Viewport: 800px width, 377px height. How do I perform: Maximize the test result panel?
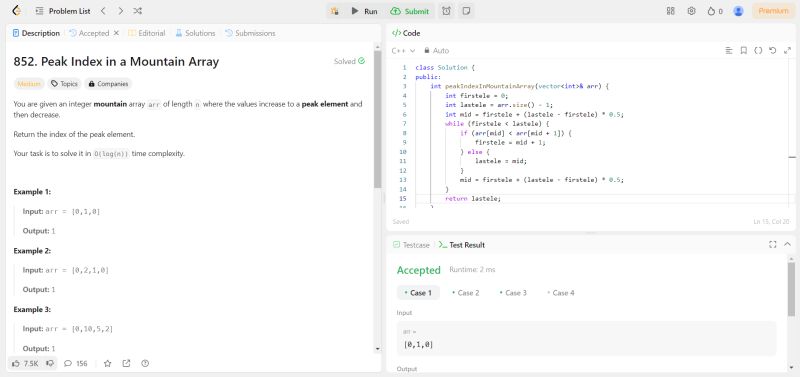[x=772, y=245]
